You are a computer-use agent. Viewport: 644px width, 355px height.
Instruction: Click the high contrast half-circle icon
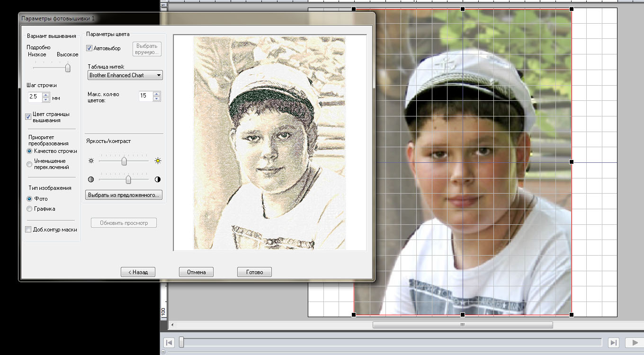(158, 180)
